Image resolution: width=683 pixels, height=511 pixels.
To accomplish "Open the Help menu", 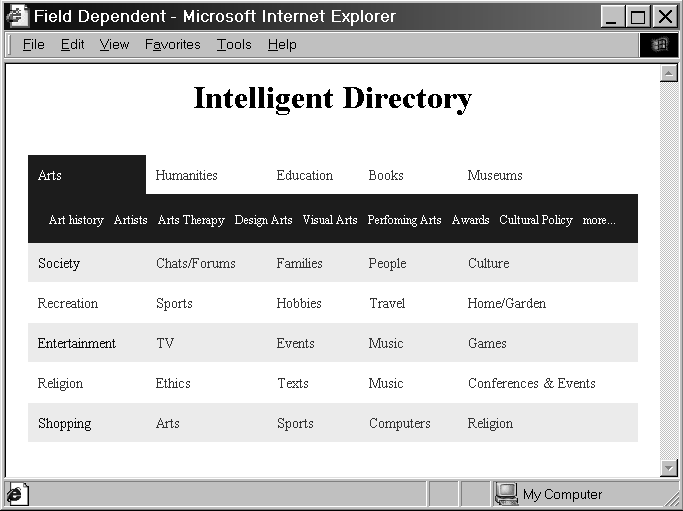I will 282,45.
